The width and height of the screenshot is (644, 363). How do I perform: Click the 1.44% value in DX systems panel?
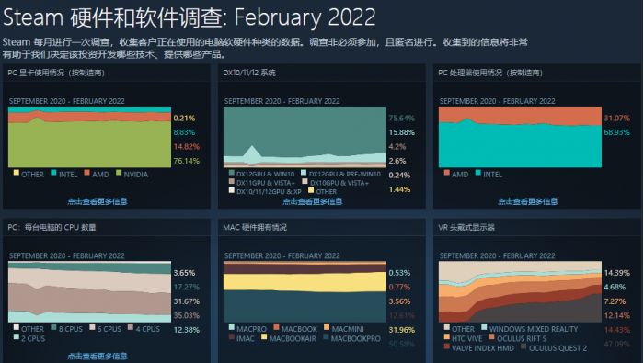[x=399, y=189]
